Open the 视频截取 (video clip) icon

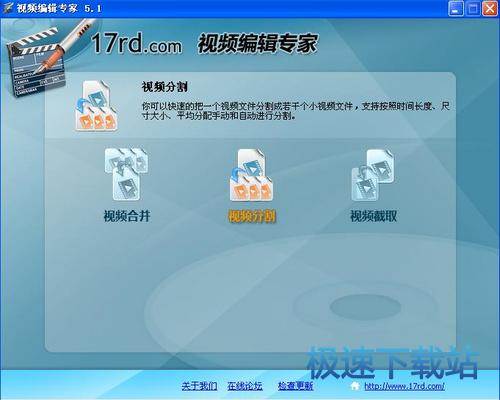pyautogui.click(x=373, y=175)
